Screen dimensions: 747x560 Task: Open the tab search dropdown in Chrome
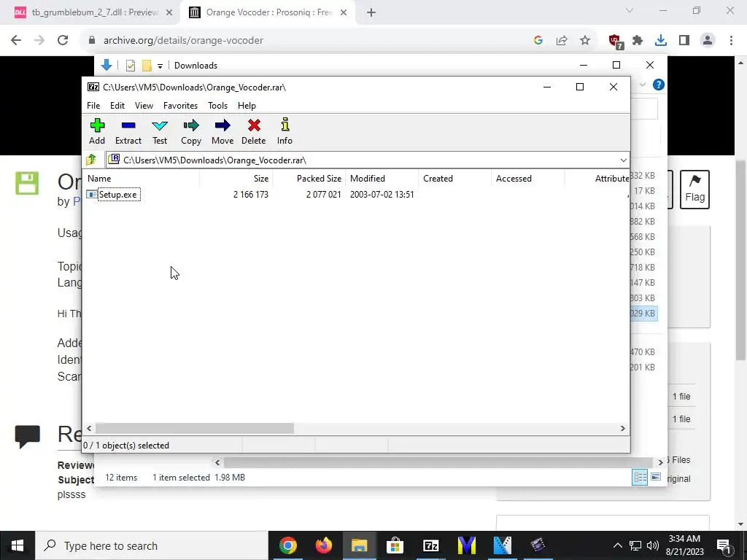point(630,10)
